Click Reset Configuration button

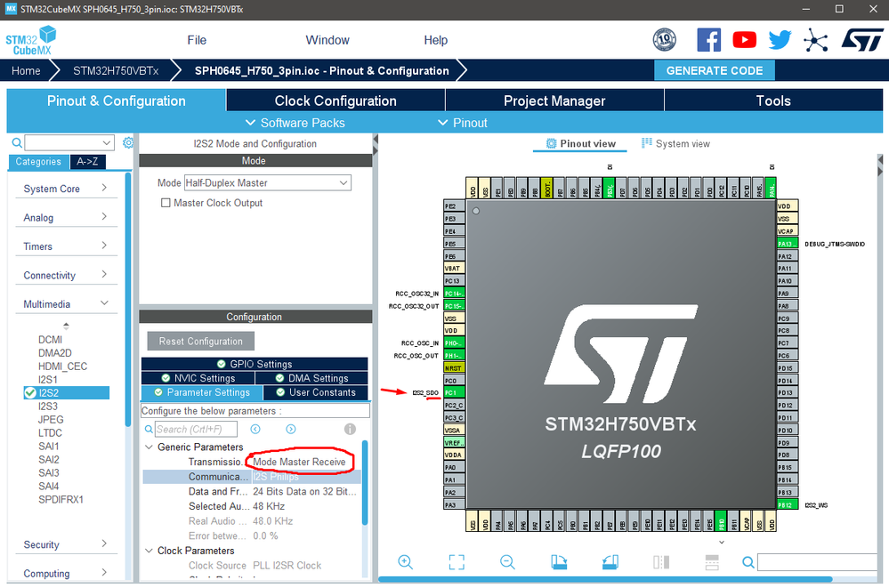(201, 342)
